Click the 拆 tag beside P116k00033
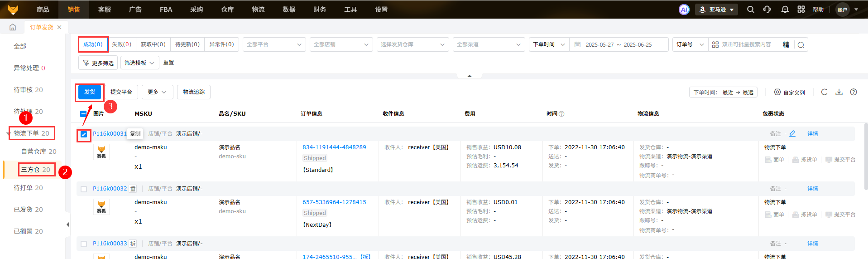The width and height of the screenshot is (868, 259). point(133,244)
